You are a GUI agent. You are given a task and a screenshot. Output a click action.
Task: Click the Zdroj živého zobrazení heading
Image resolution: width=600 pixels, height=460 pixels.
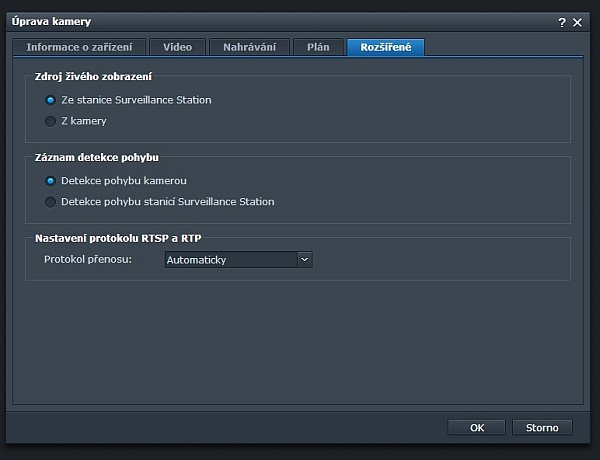[x=93, y=77]
